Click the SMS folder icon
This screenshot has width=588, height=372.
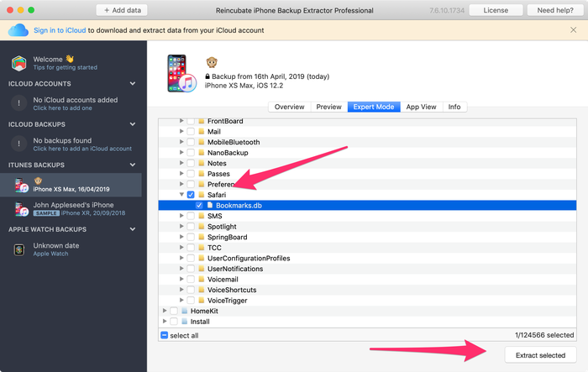pyautogui.click(x=202, y=216)
